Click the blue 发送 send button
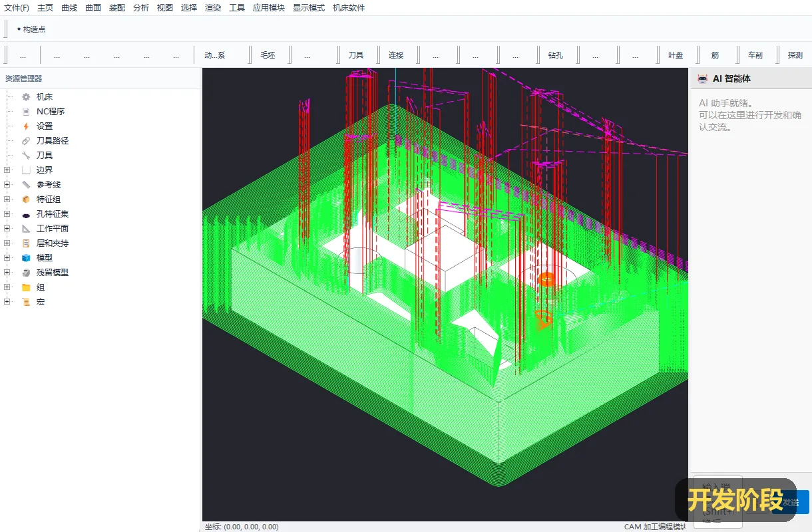812x532 pixels. 792,502
